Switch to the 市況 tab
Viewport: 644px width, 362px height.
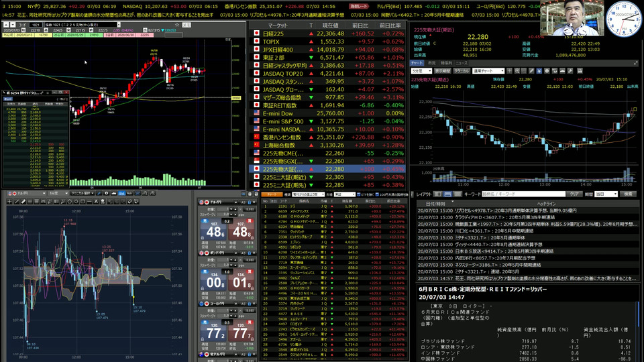(x=431, y=63)
